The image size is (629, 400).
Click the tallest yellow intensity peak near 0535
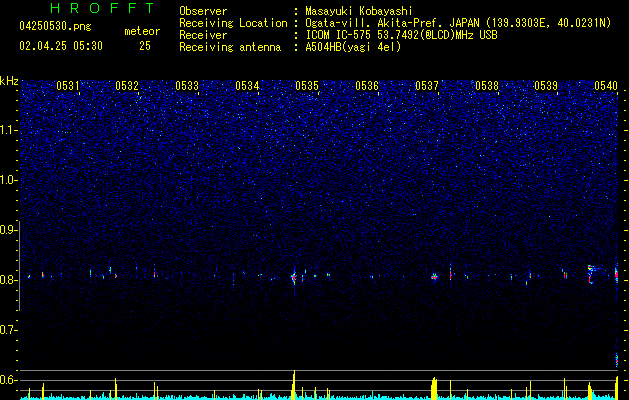point(294,385)
